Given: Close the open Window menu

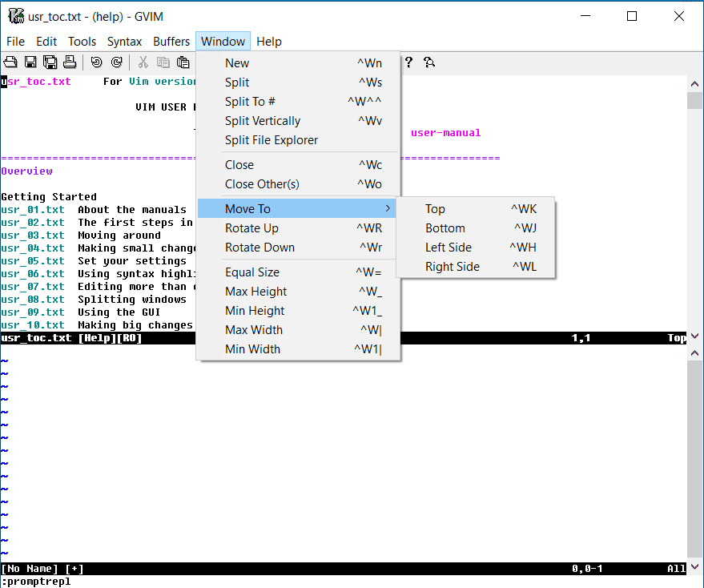Looking at the screenshot, I should pyautogui.click(x=223, y=42).
